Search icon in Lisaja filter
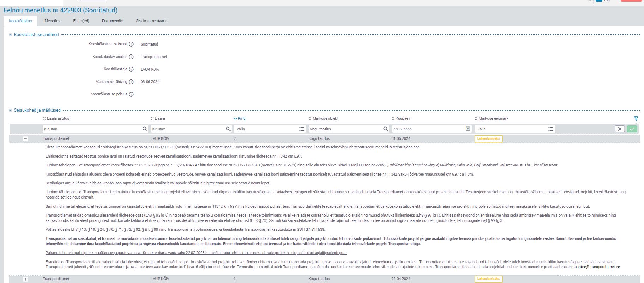Viewport: 644px width, 283px height. [x=228, y=129]
